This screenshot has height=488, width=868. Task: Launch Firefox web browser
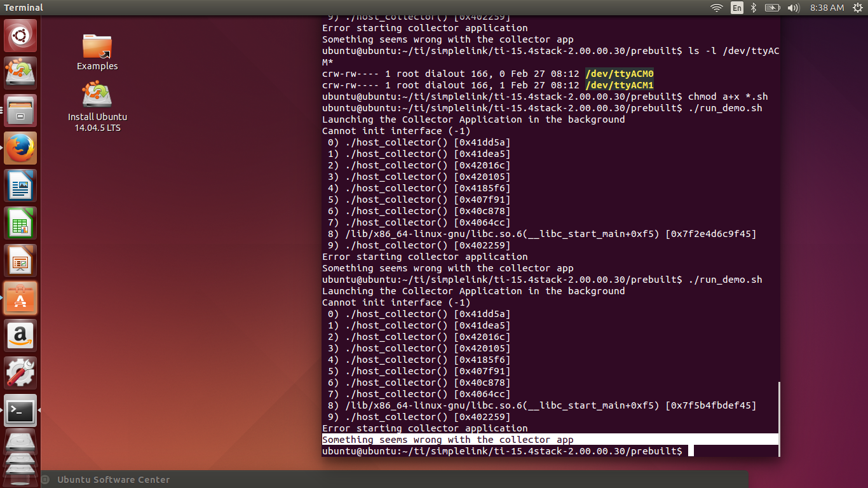[x=21, y=148]
